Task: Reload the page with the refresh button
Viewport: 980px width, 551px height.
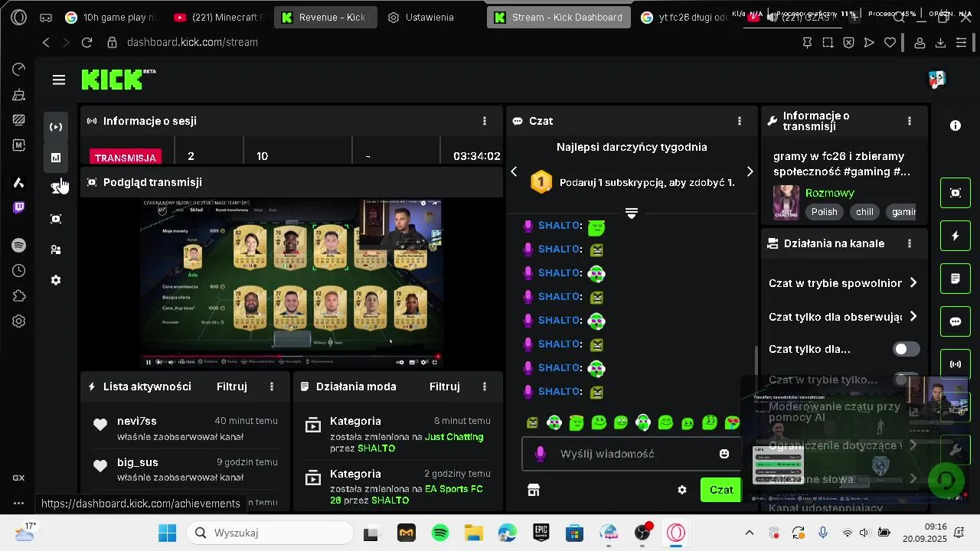Action: 87,43
